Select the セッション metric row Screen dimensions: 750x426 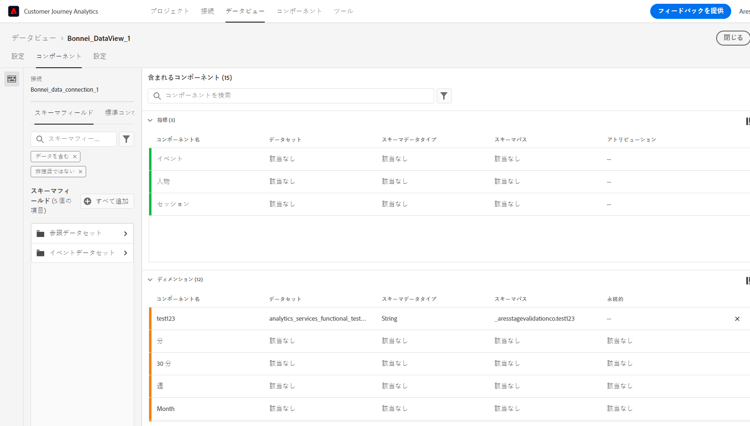450,204
